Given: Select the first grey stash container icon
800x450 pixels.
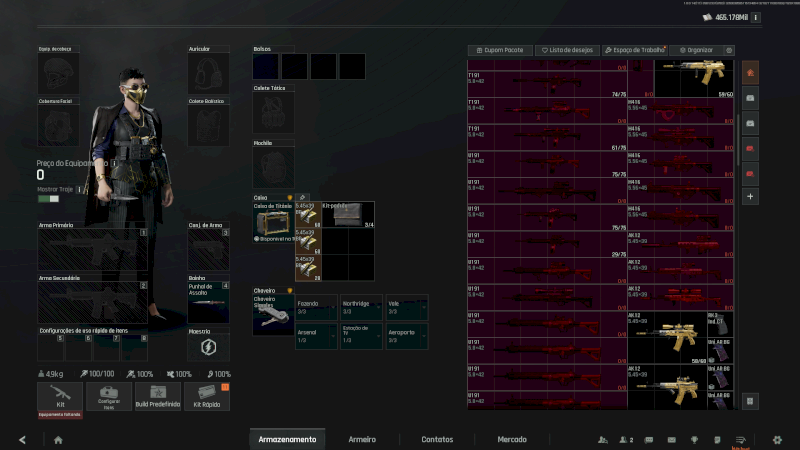Looking at the screenshot, I should tap(750, 98).
